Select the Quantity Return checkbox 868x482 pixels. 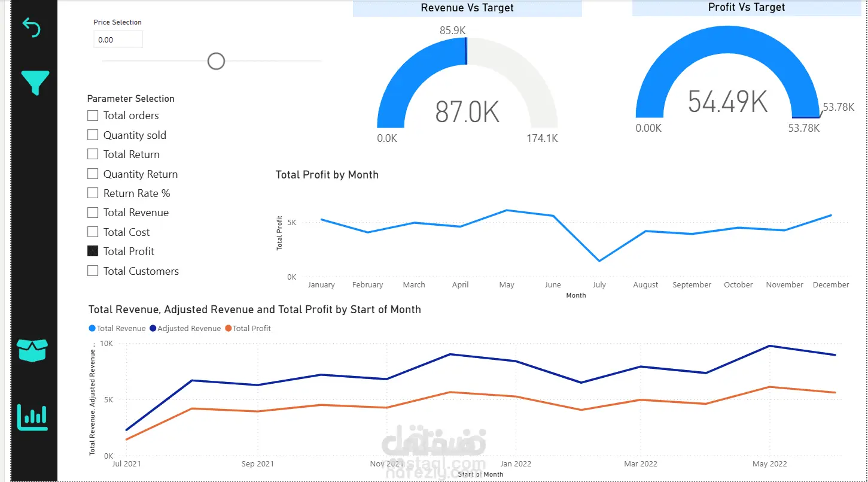tap(93, 174)
